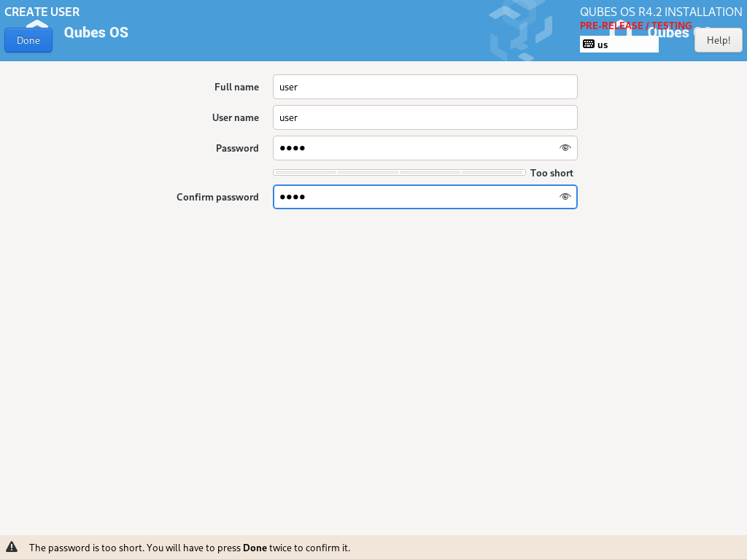Open the Help! button

click(718, 40)
